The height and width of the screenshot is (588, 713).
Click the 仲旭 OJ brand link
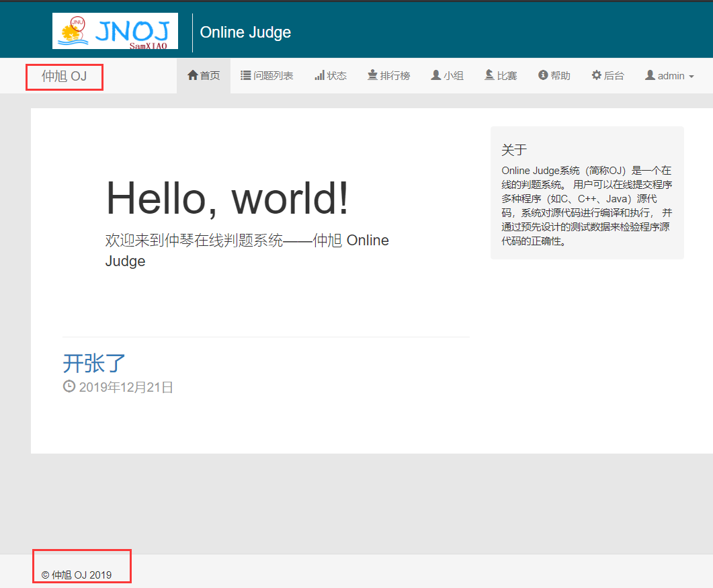[64, 76]
